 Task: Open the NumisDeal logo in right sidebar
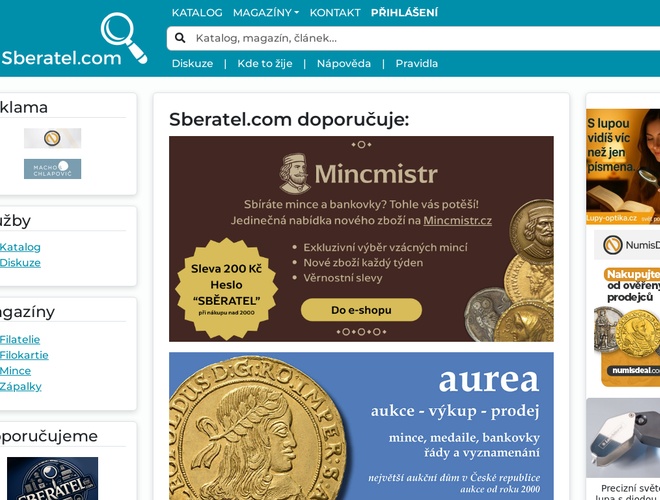coord(627,245)
